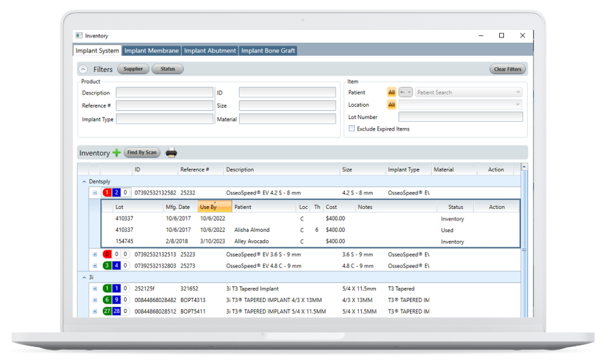The image size is (615, 364).
Task: Click the Lot Number input field
Action: tap(460, 117)
